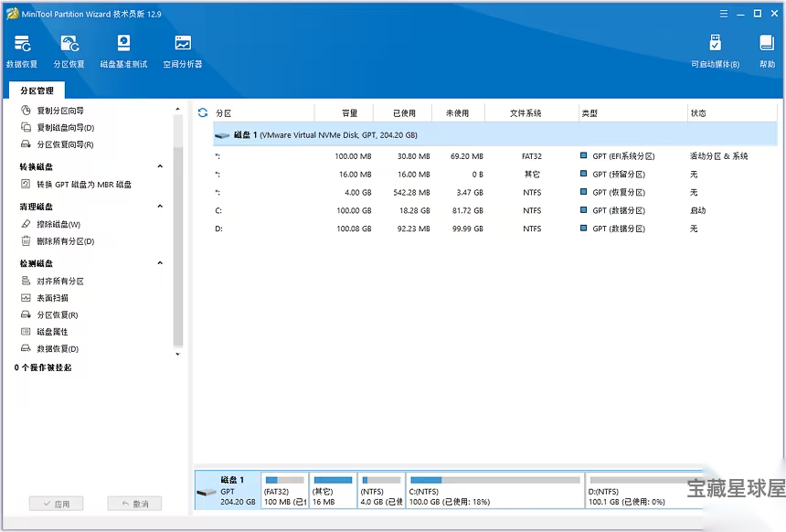The height and width of the screenshot is (532, 786).
Task: Select the C: partition row
Action: (494, 210)
